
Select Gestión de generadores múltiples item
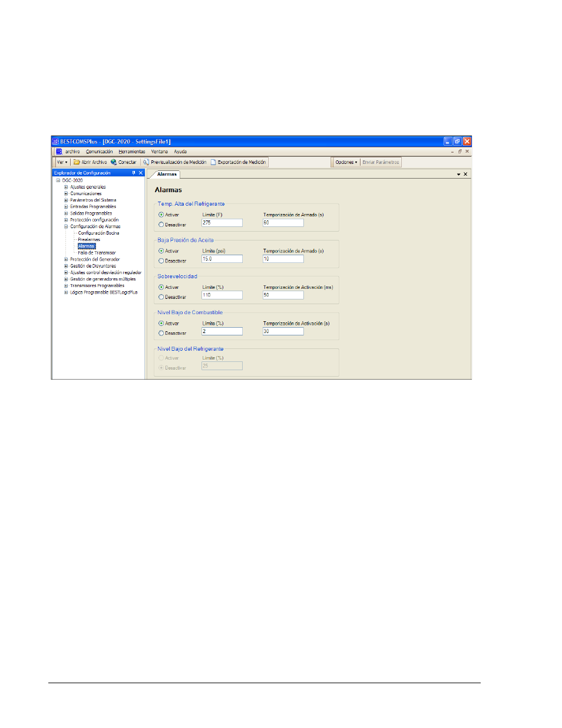[x=103, y=279]
